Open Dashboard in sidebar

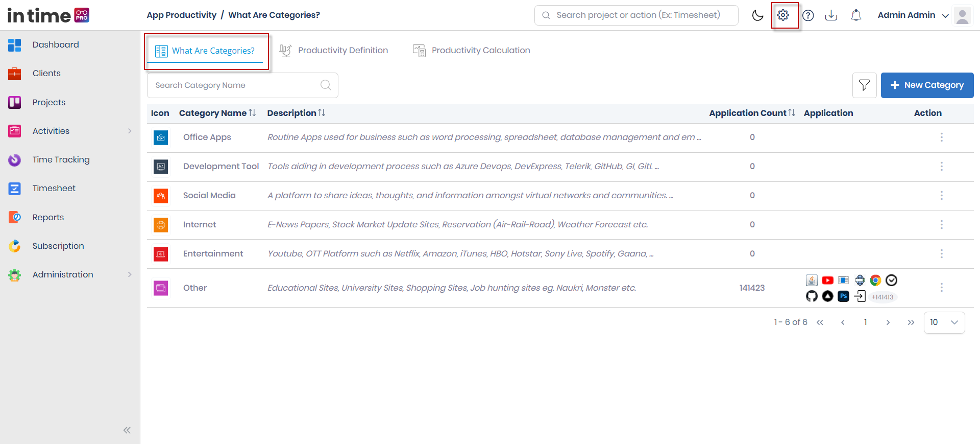56,45
